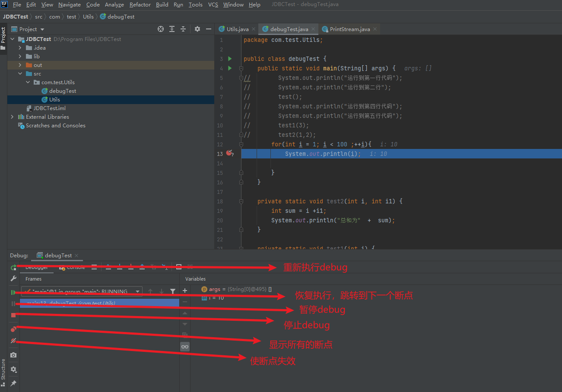Open the Analyze menu
The image size is (562, 392).
click(x=114, y=4)
